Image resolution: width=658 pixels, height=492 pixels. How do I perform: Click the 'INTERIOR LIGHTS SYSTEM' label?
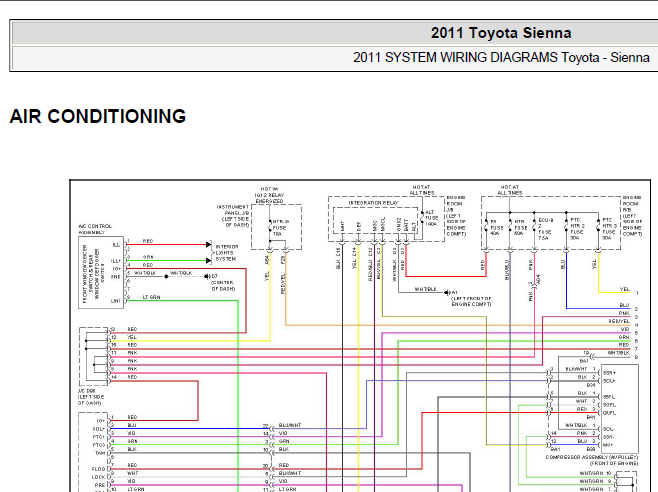click(227, 253)
